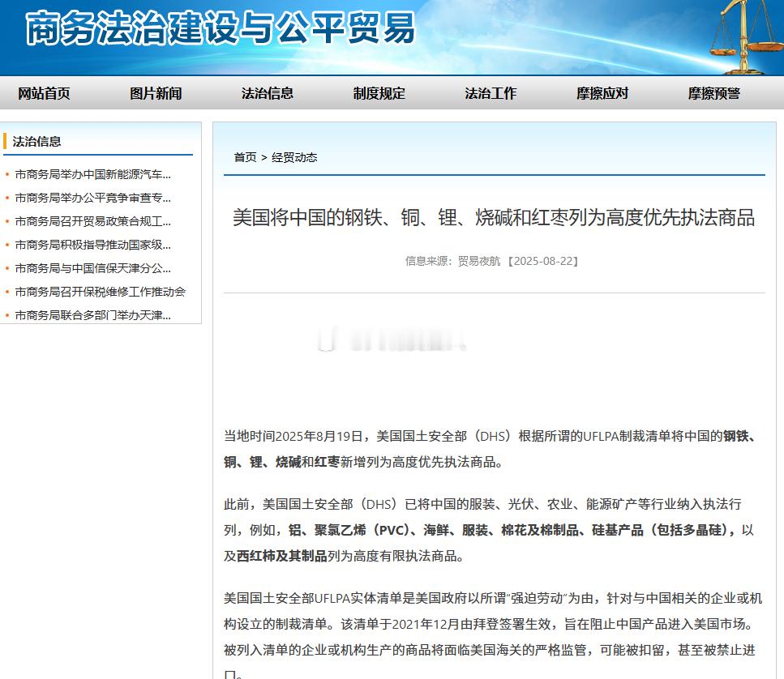Click the blurred image below the article header
Image resolution: width=784 pixels, height=679 pixels.
coord(392,339)
